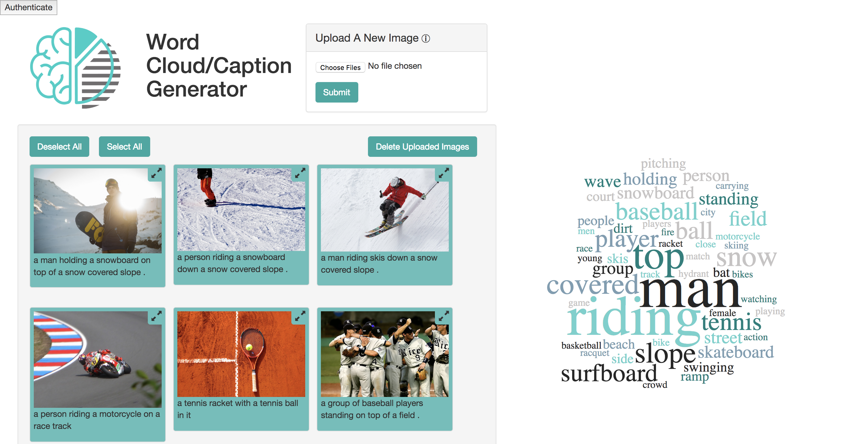Expand the tennis racket image
Image resolution: width=868 pixels, height=444 pixels.
[299, 316]
